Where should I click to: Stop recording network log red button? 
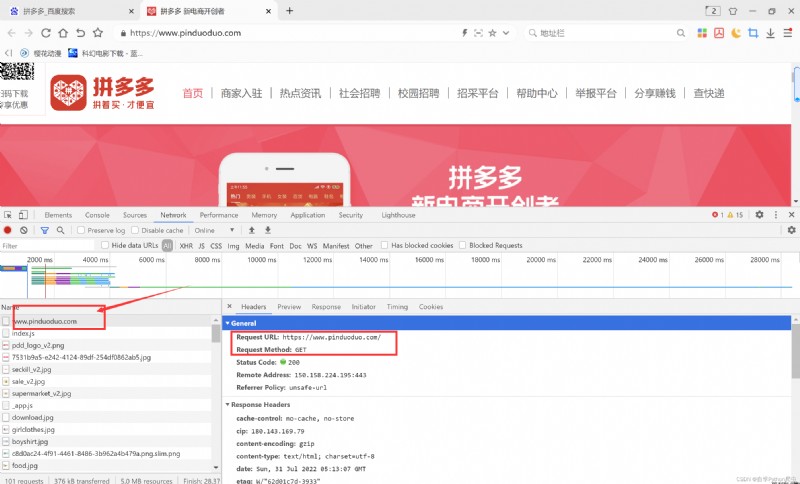8,231
